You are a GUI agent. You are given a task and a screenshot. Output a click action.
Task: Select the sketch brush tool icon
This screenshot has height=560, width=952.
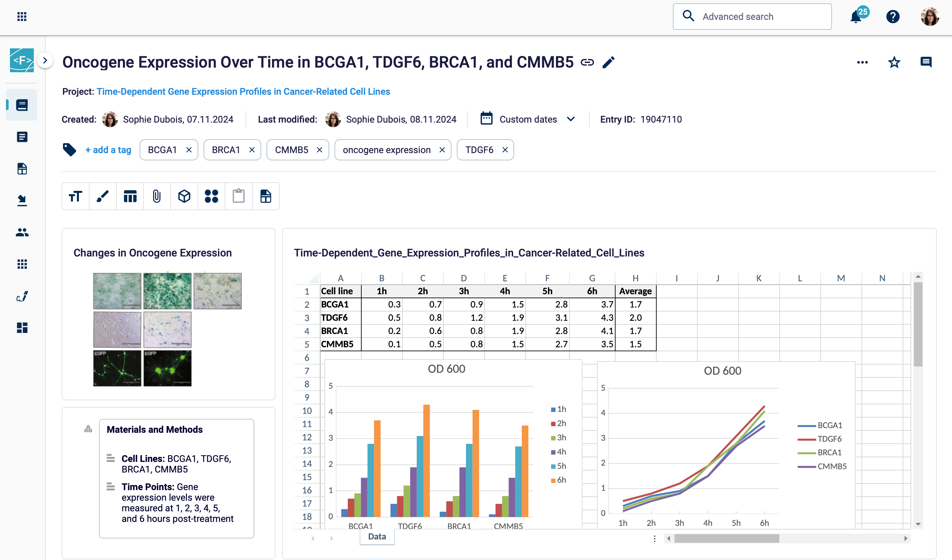pos(102,196)
